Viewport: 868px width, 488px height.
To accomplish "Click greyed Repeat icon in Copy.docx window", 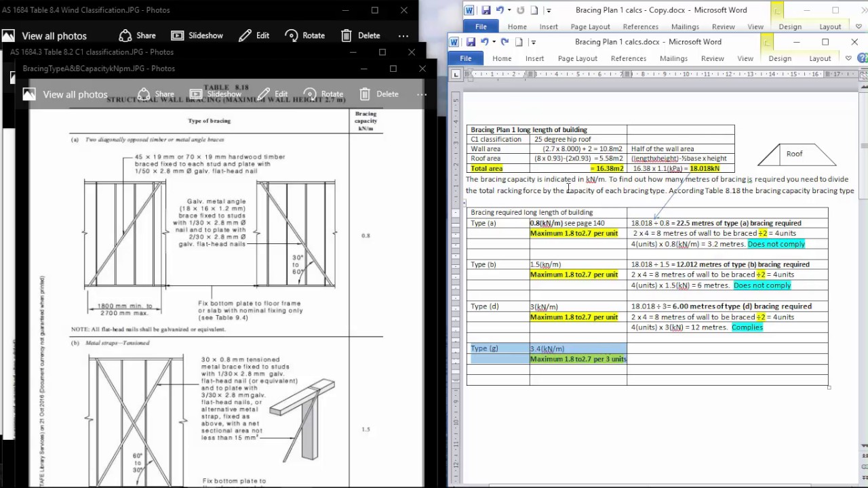I will [520, 10].
